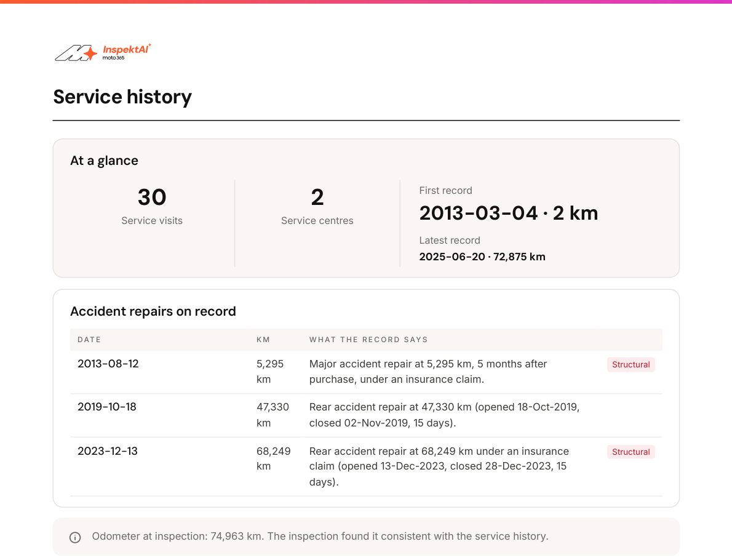Image resolution: width=732 pixels, height=560 pixels.
Task: Select the date 2013-08-12
Action: click(x=108, y=364)
